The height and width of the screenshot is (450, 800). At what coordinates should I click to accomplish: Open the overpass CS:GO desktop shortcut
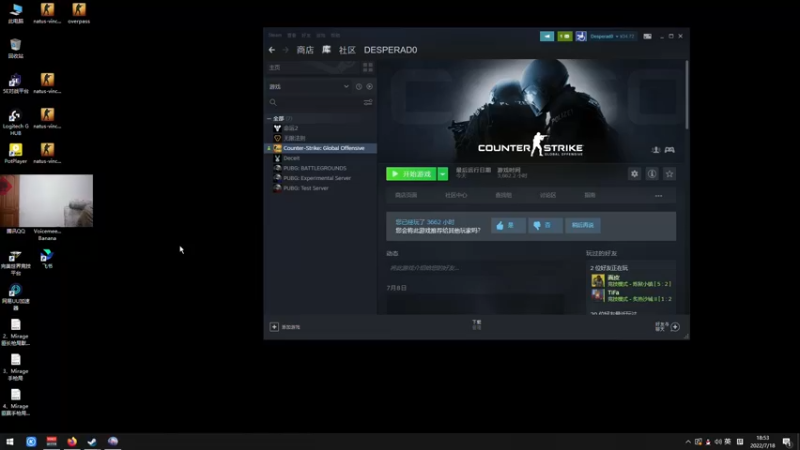79,13
